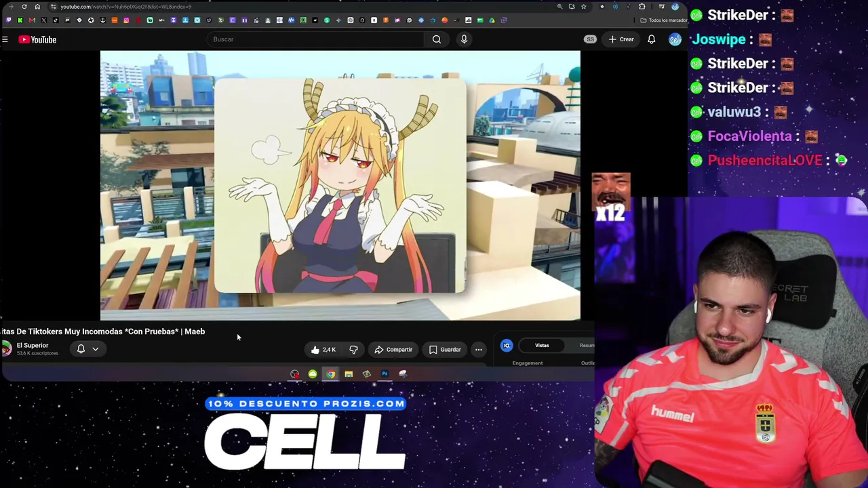View site information icon left of URL

click(x=54, y=7)
